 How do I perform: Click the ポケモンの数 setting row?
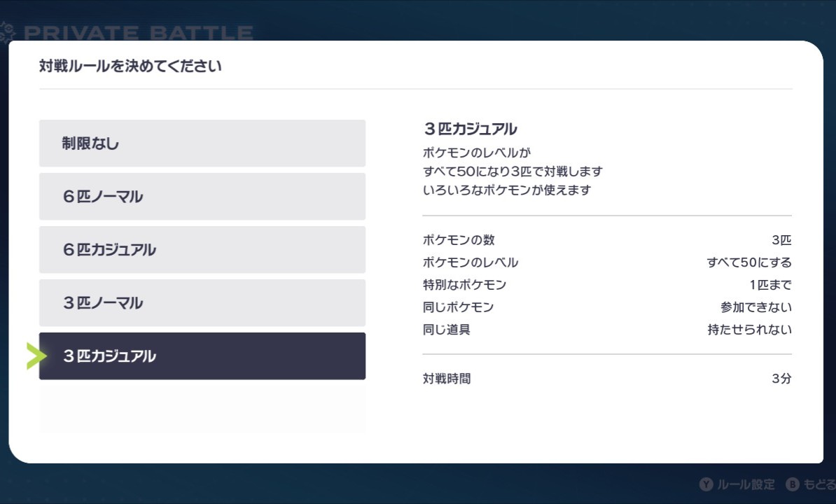tap(607, 239)
